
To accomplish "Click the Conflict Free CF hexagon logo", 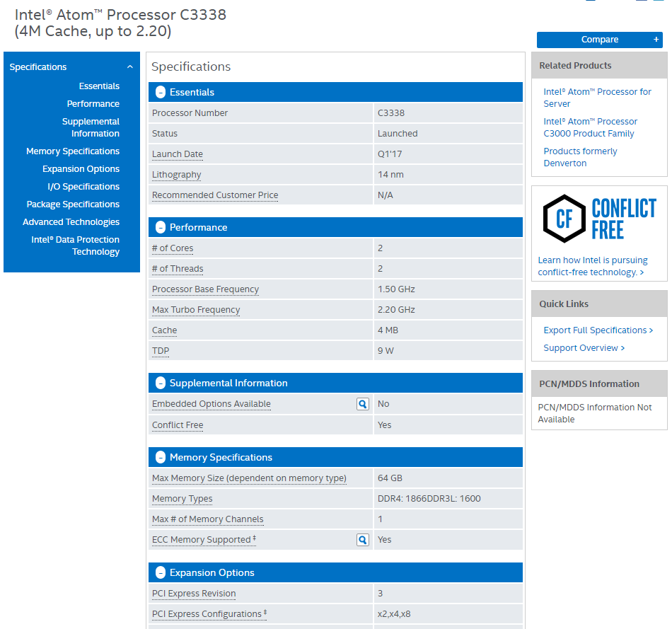I will coord(564,219).
